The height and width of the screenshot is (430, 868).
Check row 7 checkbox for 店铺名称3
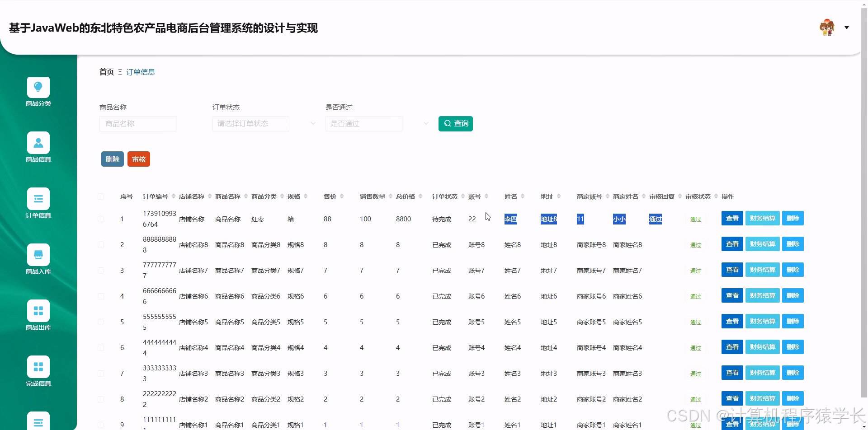(x=101, y=374)
